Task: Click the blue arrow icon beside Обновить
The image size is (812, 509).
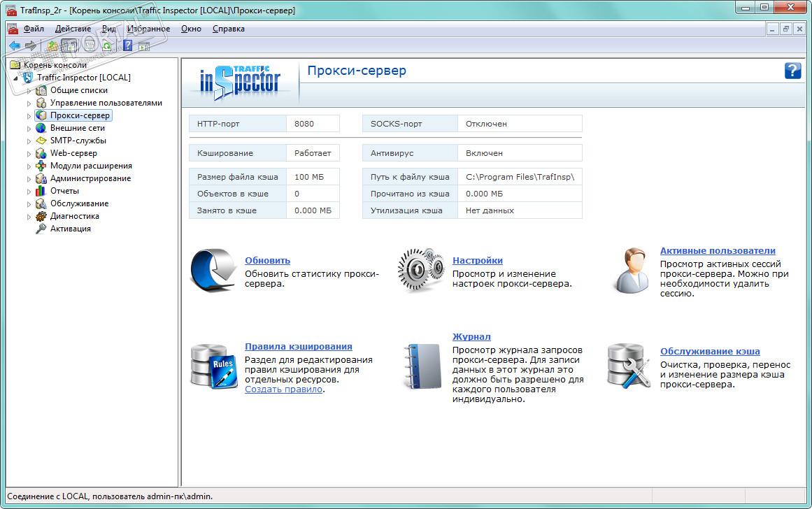Action: coord(213,270)
